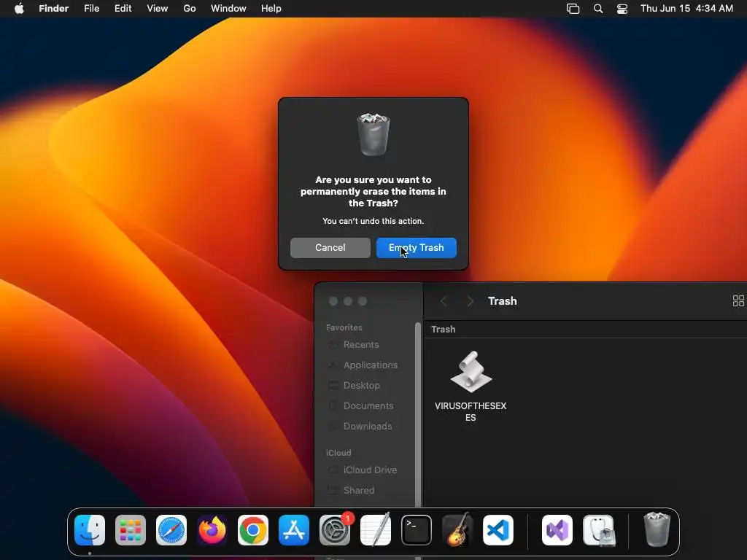This screenshot has width=747, height=560.
Task: Confirm with the Empty Trash button
Action: pos(416,248)
